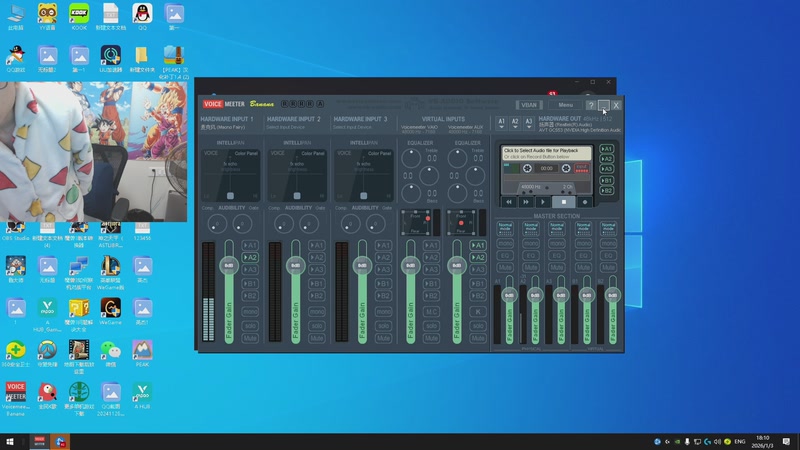Image resolution: width=800 pixels, height=450 pixels.
Task: Select the This PC desktop icon
Action: click(x=16, y=17)
